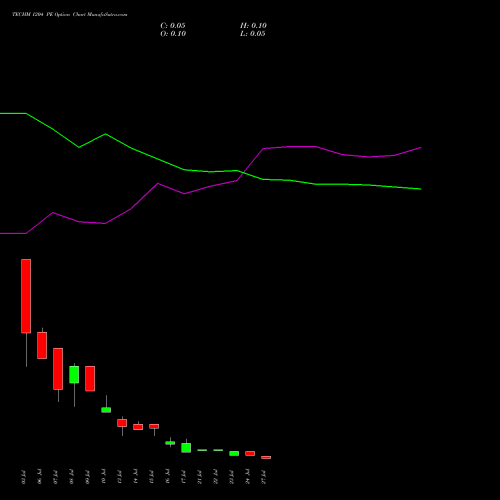Click the '02 Jul' date axis label
This screenshot has height=500, width=500.
pos(23,477)
